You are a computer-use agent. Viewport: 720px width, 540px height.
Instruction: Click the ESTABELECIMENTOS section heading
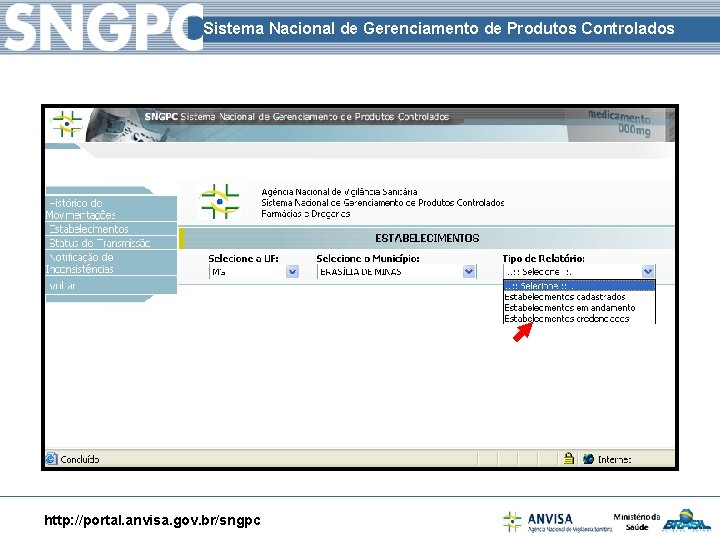(x=427, y=238)
